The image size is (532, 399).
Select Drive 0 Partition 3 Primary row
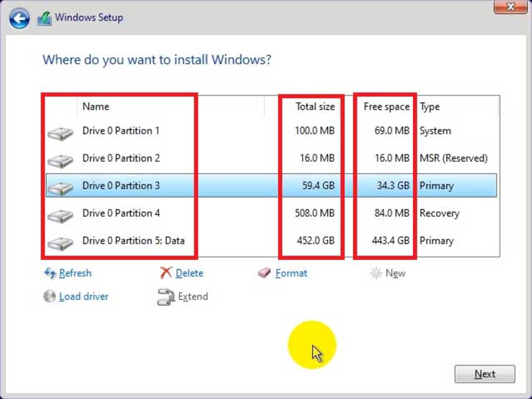click(x=271, y=186)
